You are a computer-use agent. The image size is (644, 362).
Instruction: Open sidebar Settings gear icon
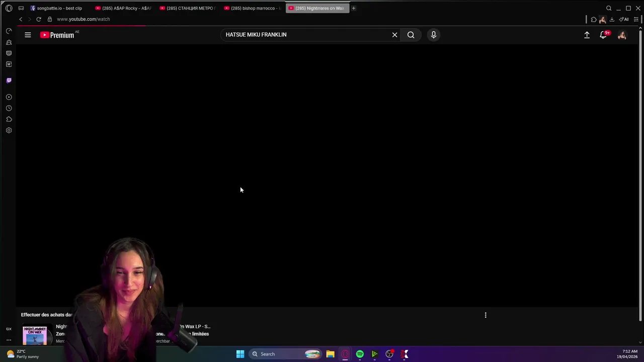9,130
